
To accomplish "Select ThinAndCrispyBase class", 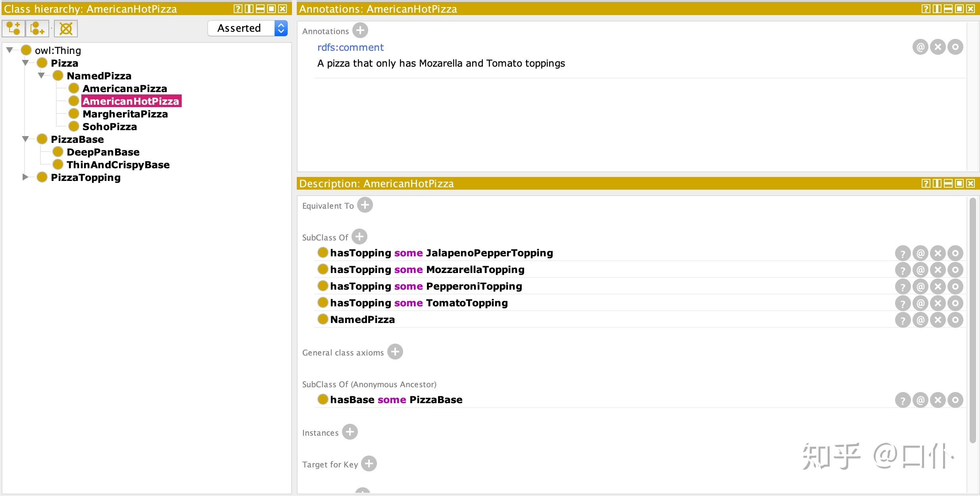I will point(118,165).
